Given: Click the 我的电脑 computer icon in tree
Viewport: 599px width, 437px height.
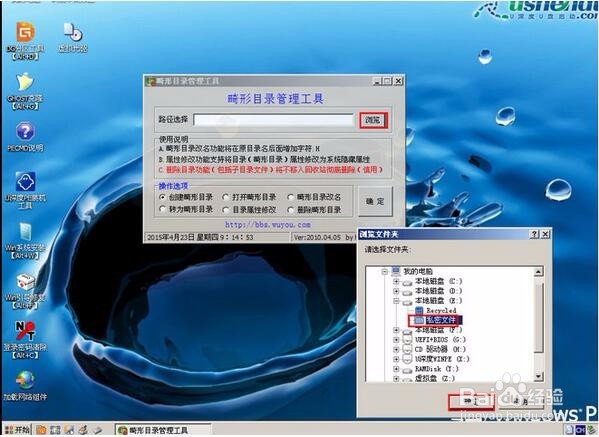Looking at the screenshot, I should tap(396, 271).
